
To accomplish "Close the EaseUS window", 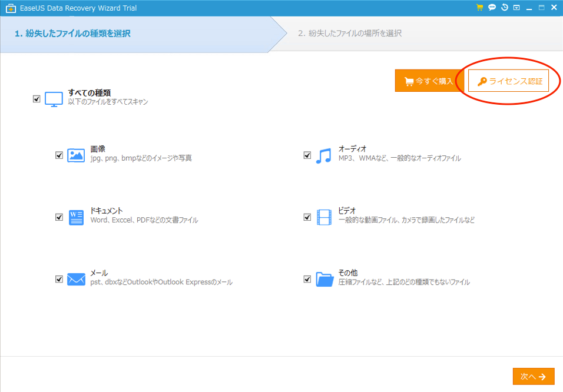I will pos(554,7).
